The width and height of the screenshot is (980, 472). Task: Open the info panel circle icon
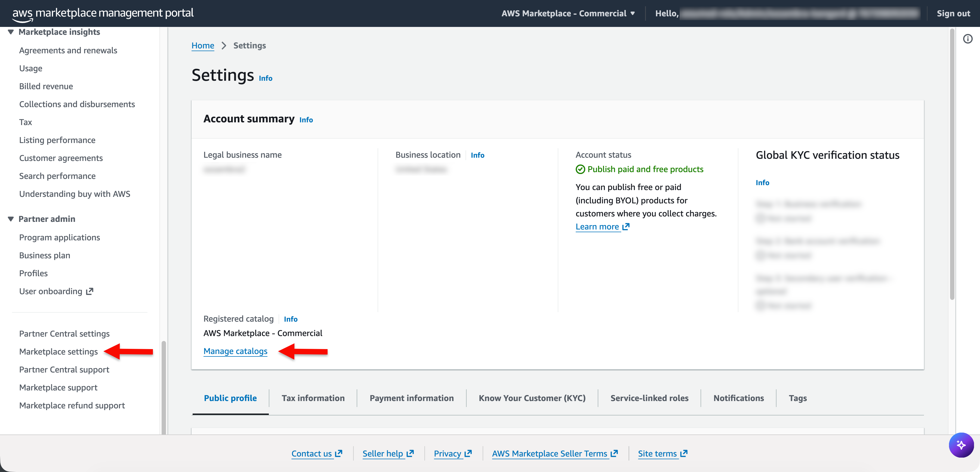(x=968, y=39)
